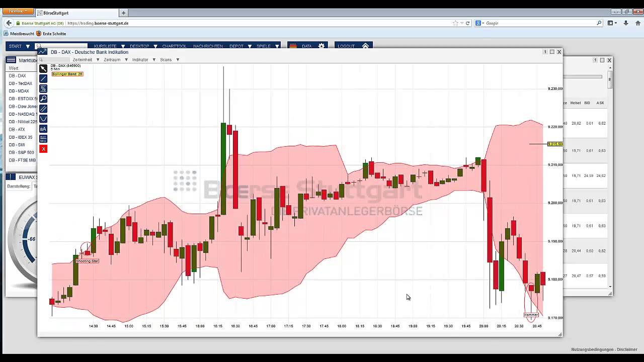
Task: Open the Erste Schritte bookmark
Action: (51, 34)
